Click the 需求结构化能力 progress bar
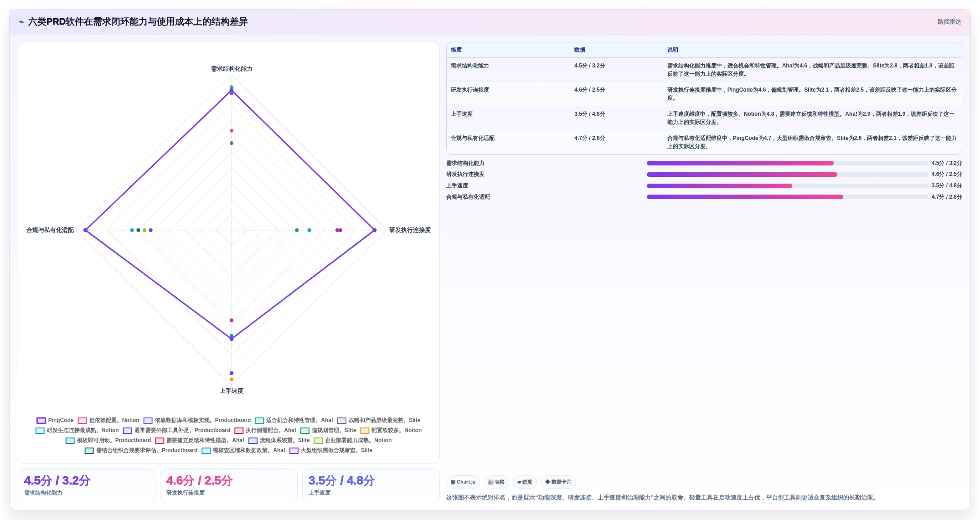 [787, 163]
